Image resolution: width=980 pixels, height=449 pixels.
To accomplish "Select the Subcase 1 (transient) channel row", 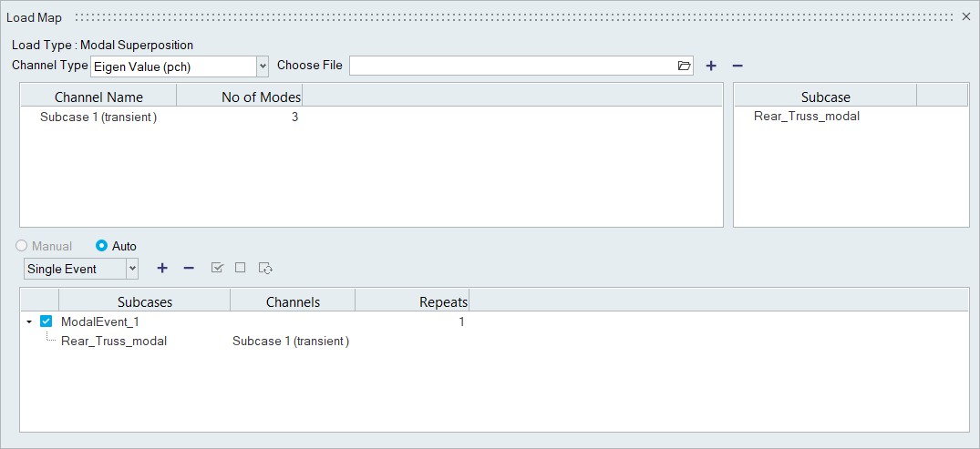I will tap(98, 117).
